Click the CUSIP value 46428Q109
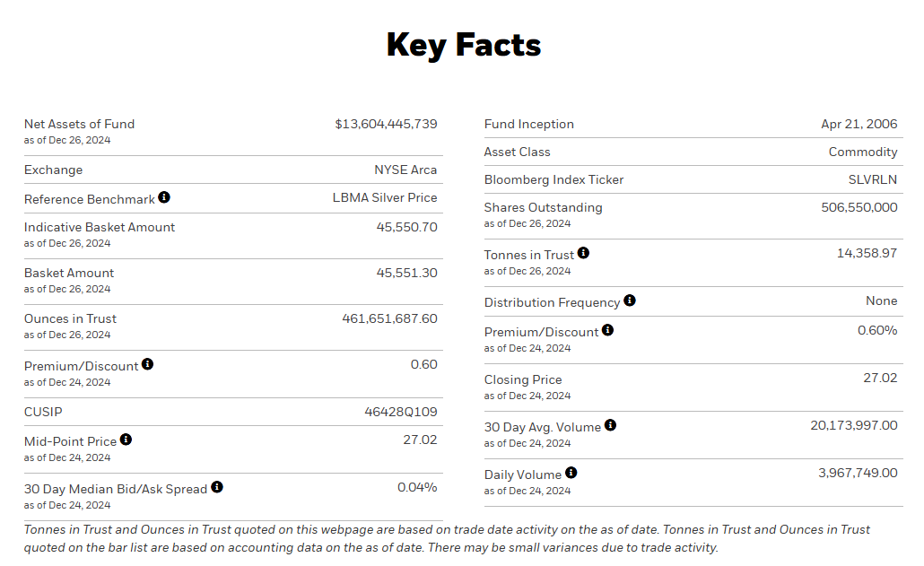 [x=401, y=412]
